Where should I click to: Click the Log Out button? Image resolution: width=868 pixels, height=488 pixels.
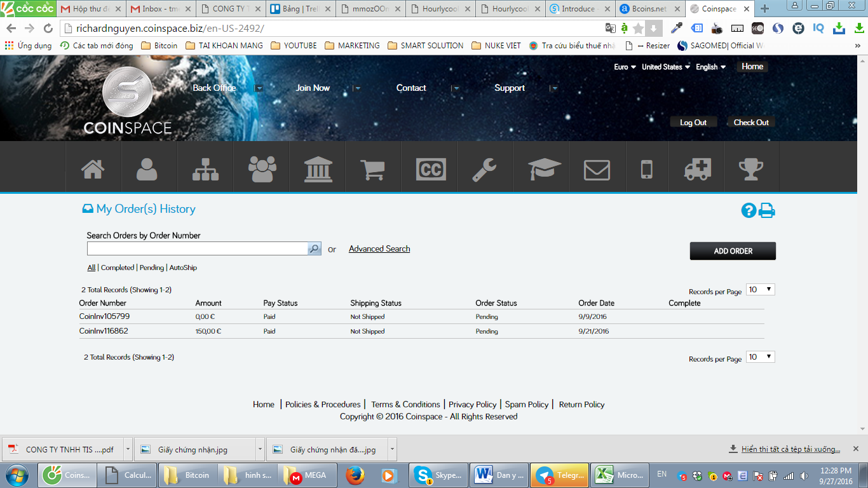[693, 123]
